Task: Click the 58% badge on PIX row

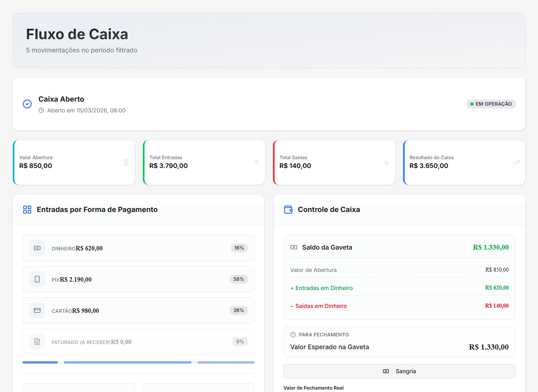Action: tap(239, 279)
